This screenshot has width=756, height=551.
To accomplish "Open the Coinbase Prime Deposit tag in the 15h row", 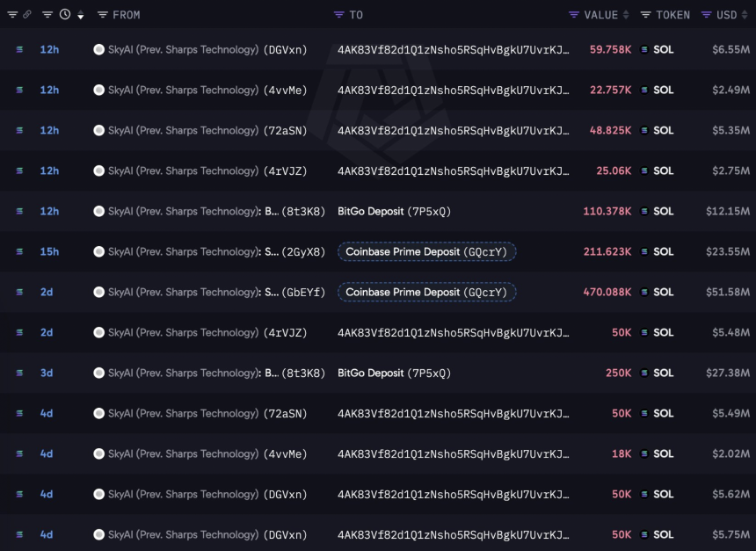I will point(426,251).
